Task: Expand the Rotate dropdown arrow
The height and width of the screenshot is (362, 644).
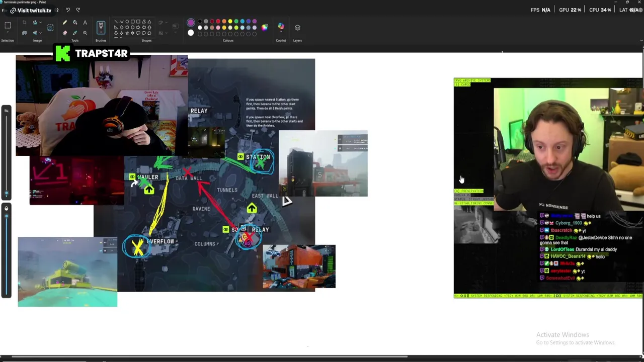Action: [40, 22]
